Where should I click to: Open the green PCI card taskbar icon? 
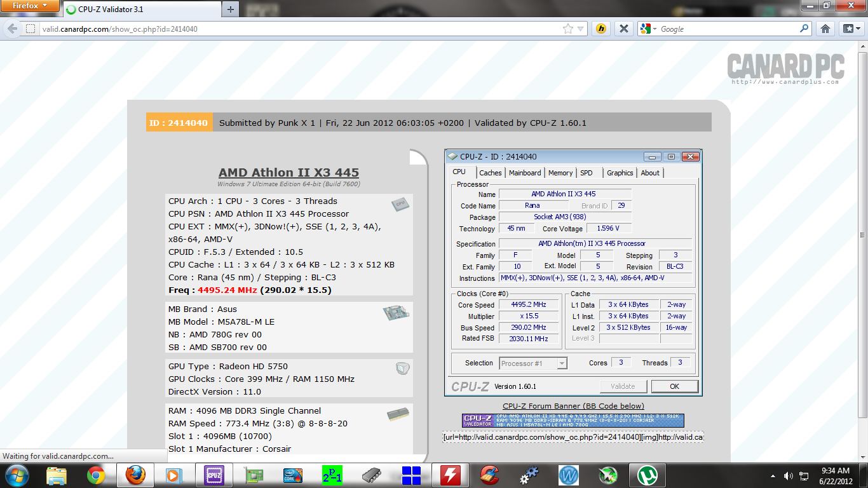tap(253, 475)
